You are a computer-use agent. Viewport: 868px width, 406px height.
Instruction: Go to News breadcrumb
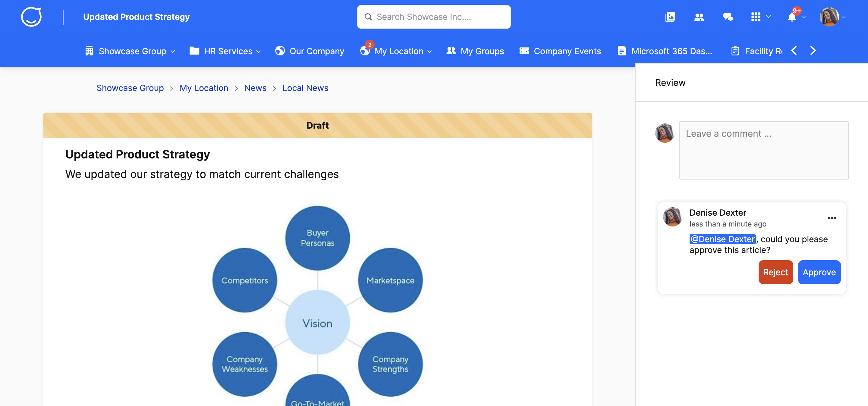pyautogui.click(x=255, y=88)
